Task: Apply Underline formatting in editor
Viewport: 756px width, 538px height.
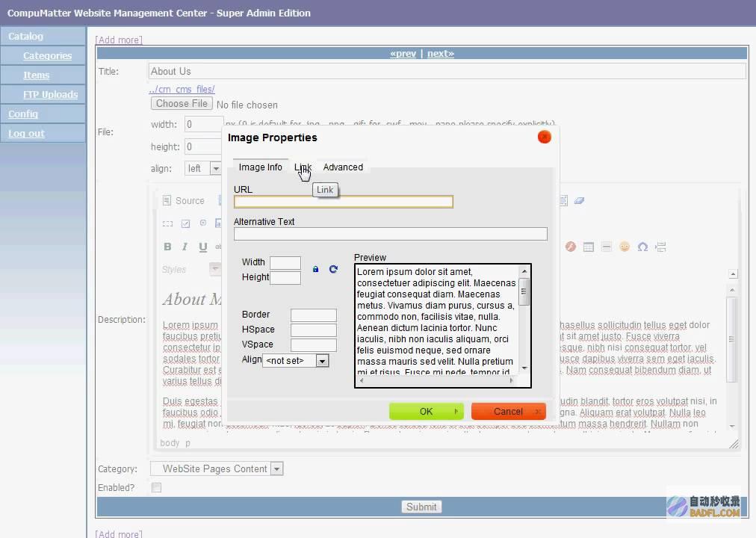Action: (203, 247)
